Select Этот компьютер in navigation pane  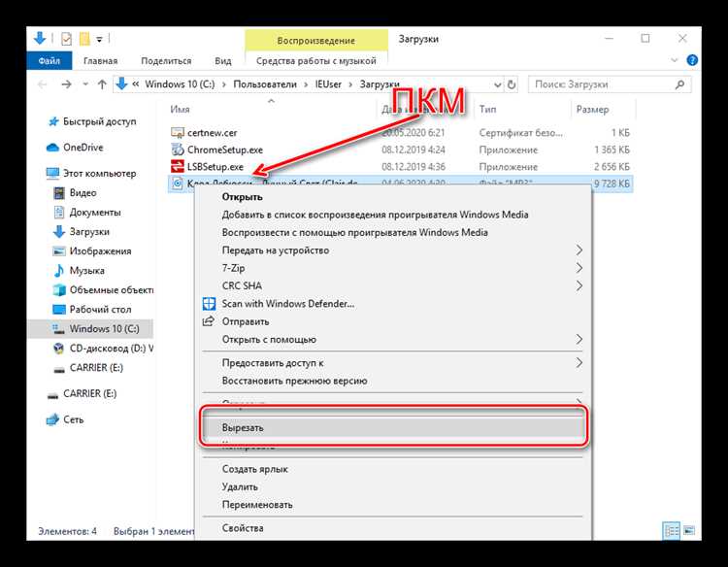92,174
